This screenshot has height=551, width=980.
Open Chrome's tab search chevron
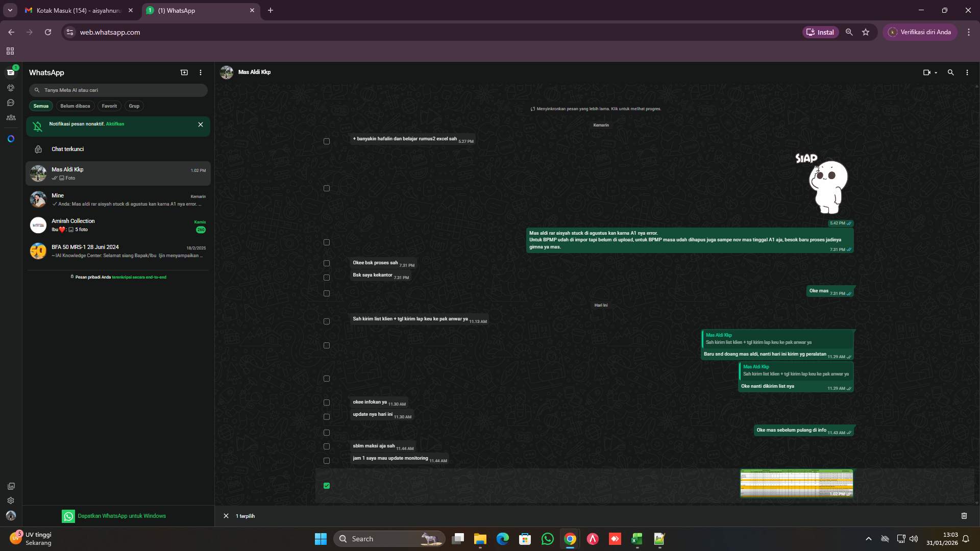point(10,10)
